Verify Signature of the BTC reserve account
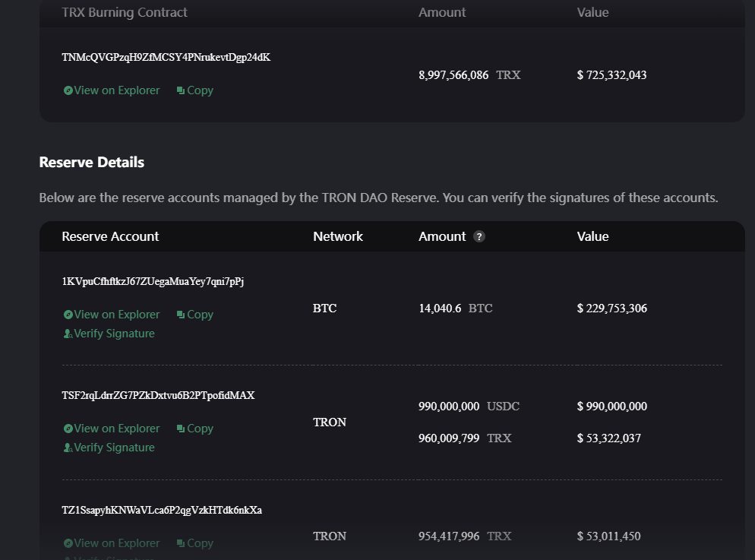755x560 pixels. (x=114, y=334)
